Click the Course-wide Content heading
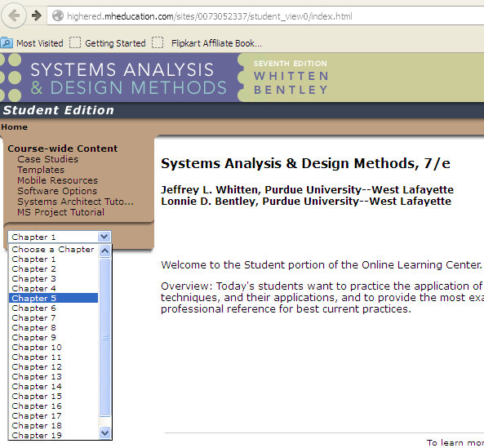 (x=62, y=149)
